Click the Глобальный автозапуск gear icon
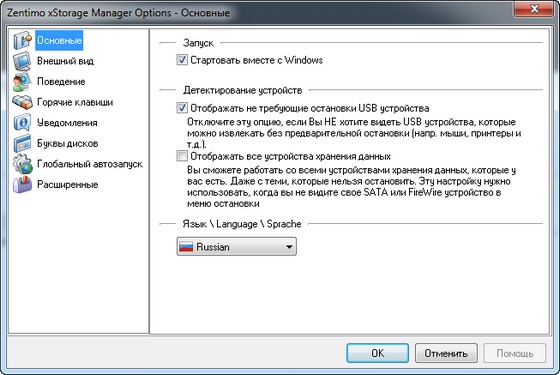 [22, 164]
